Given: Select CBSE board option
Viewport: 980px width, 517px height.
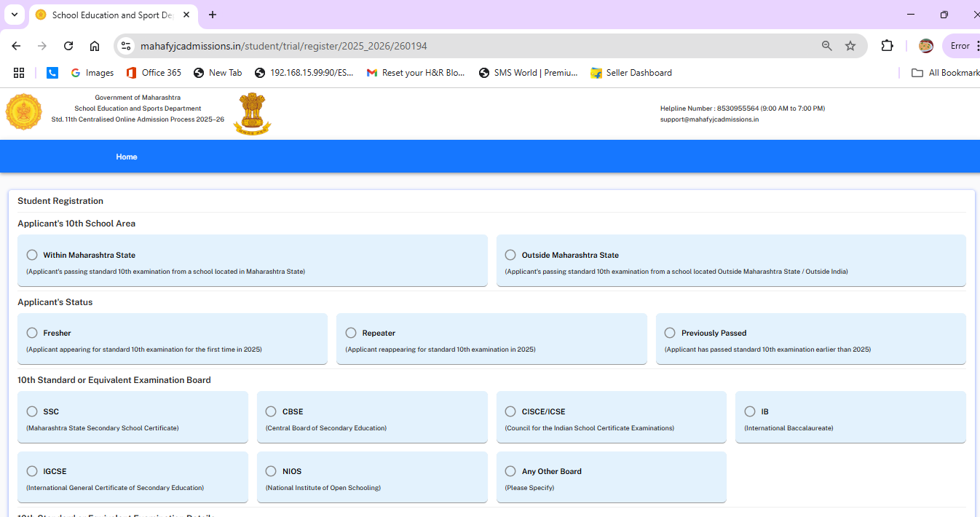Looking at the screenshot, I should pyautogui.click(x=271, y=411).
